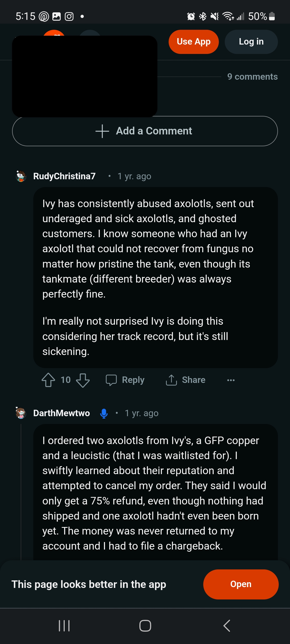
Task: Tap the Android back button
Action: click(x=227, y=626)
